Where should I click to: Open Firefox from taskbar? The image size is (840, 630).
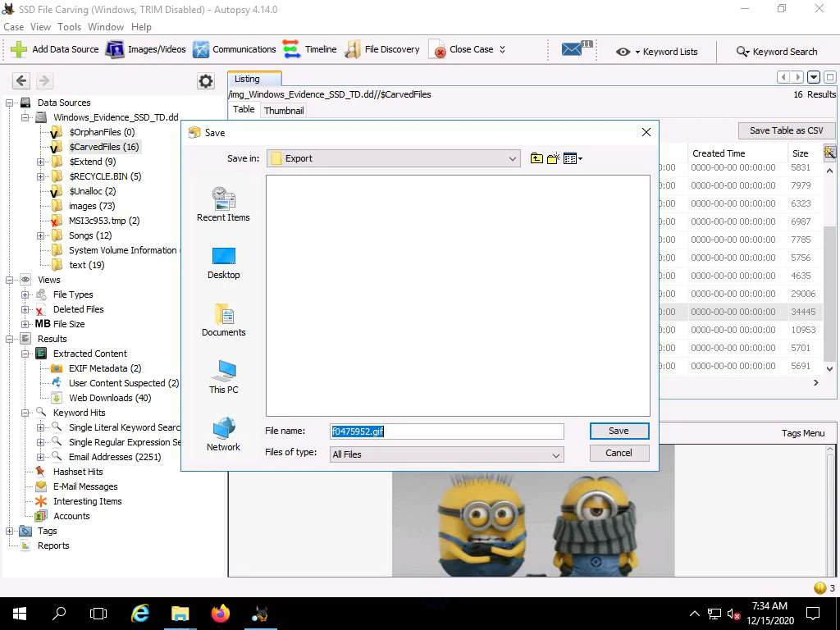pos(220,614)
